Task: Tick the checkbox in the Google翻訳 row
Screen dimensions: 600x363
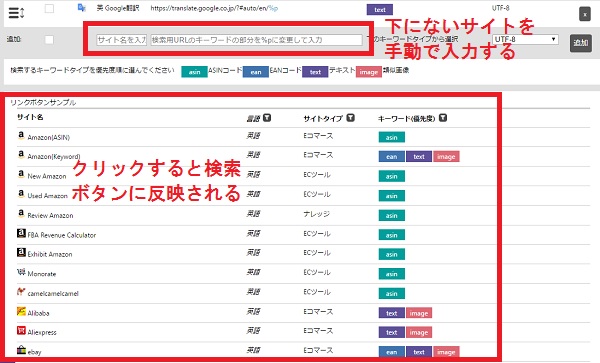Action: (49, 8)
